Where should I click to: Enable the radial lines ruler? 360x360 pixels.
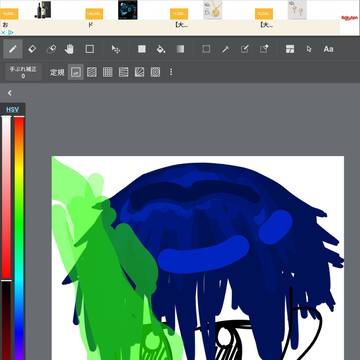click(x=139, y=72)
